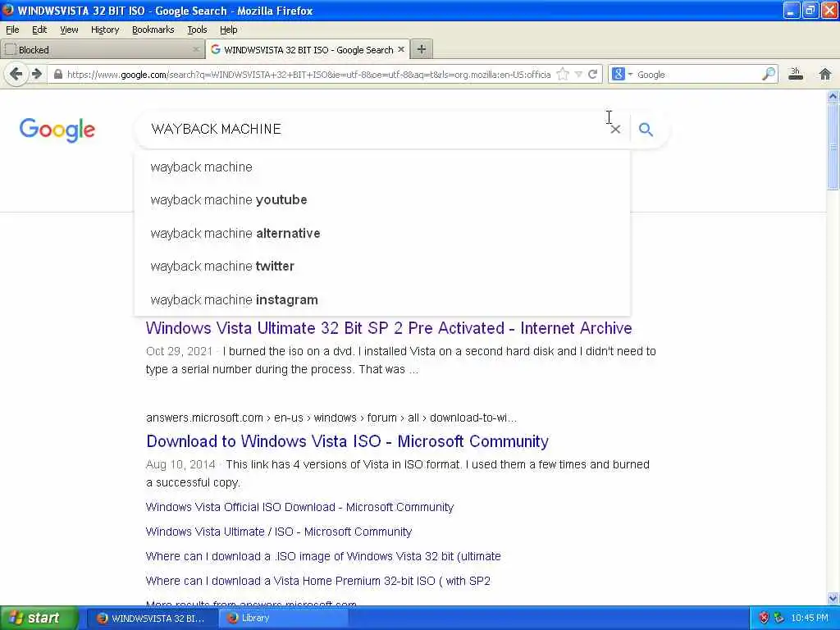
Task: Switch to the Library taskbar window
Action: [284, 618]
